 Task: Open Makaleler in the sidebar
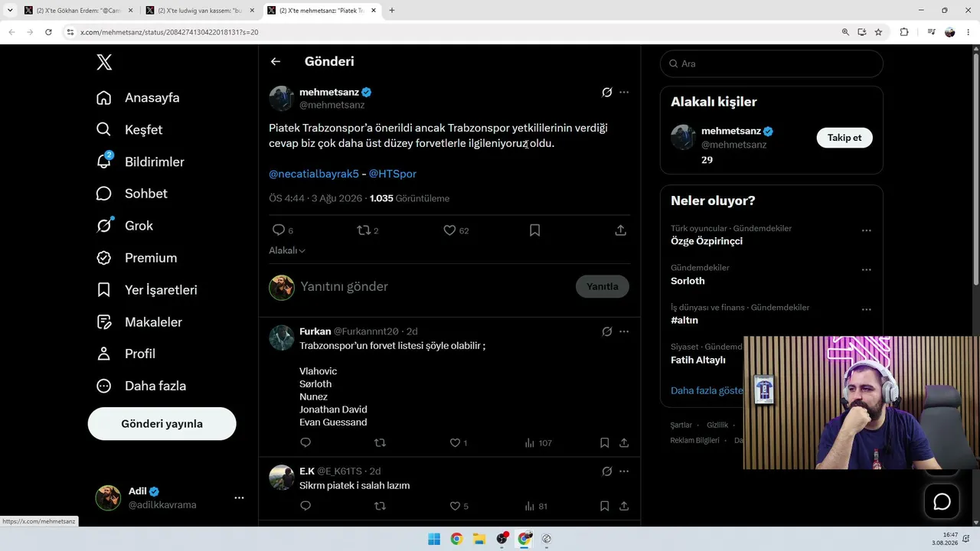coord(139,322)
